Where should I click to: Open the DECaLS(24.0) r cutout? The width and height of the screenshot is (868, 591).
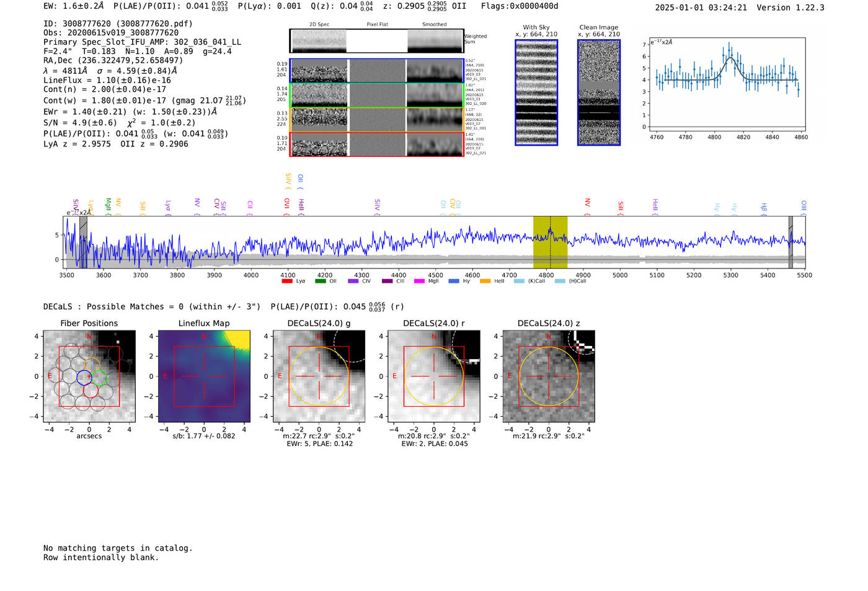pyautogui.click(x=434, y=376)
